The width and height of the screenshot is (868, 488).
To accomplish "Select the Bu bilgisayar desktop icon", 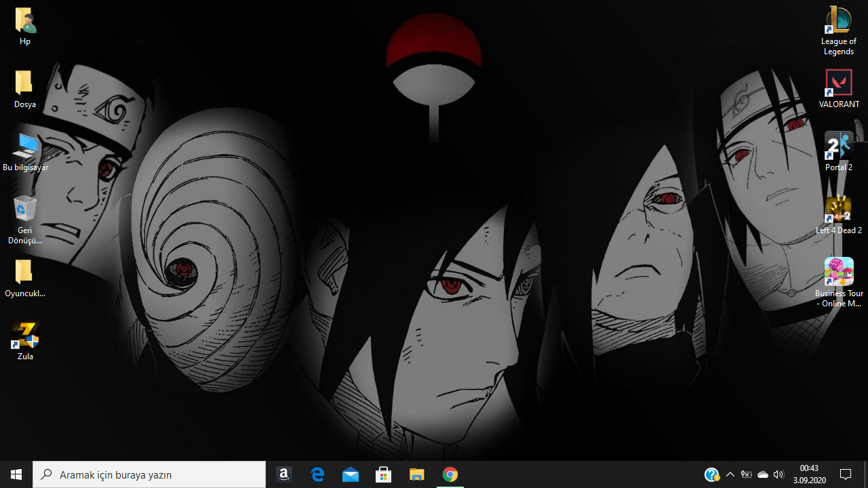I will coord(25,152).
